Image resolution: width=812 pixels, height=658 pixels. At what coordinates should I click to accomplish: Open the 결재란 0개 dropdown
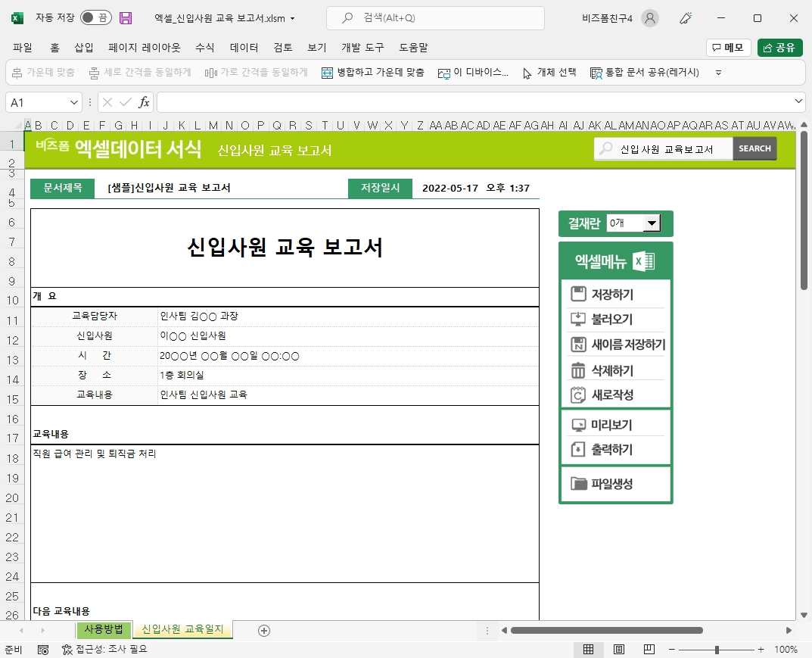[x=652, y=223]
